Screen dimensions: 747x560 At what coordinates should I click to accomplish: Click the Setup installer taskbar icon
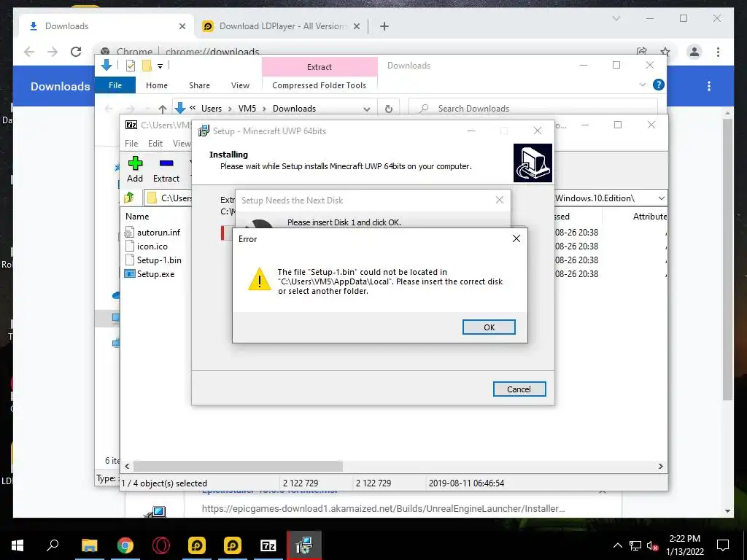tap(304, 545)
